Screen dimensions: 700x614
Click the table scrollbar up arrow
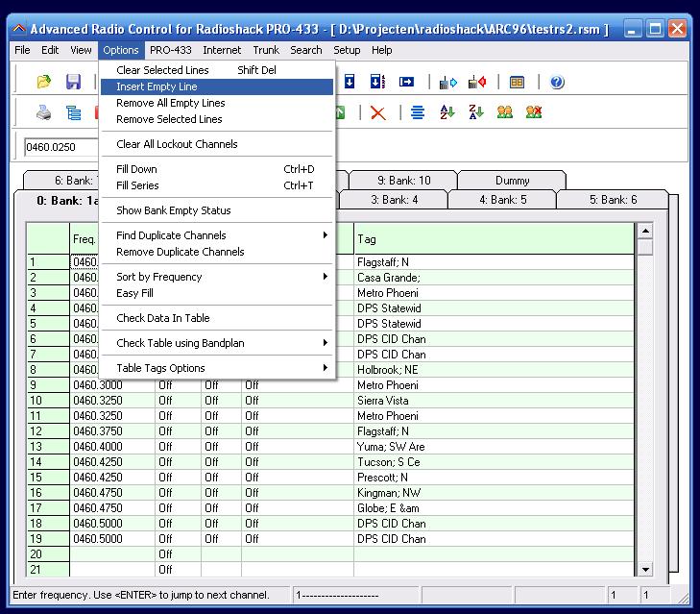[645, 231]
